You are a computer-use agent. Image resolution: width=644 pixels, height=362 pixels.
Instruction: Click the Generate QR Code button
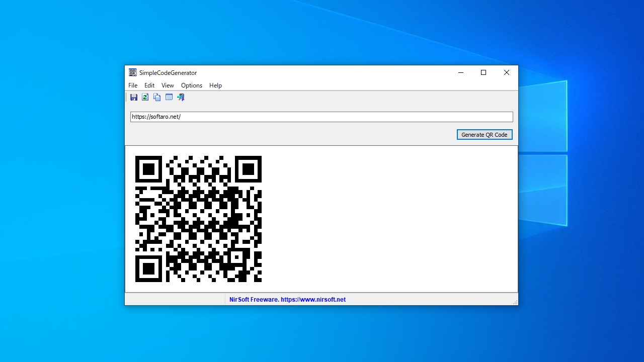485,135
